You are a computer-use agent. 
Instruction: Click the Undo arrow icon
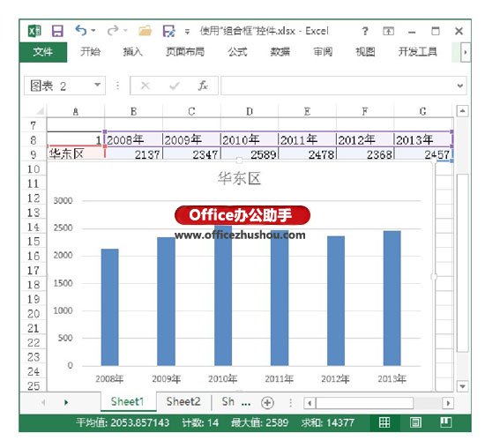point(81,30)
